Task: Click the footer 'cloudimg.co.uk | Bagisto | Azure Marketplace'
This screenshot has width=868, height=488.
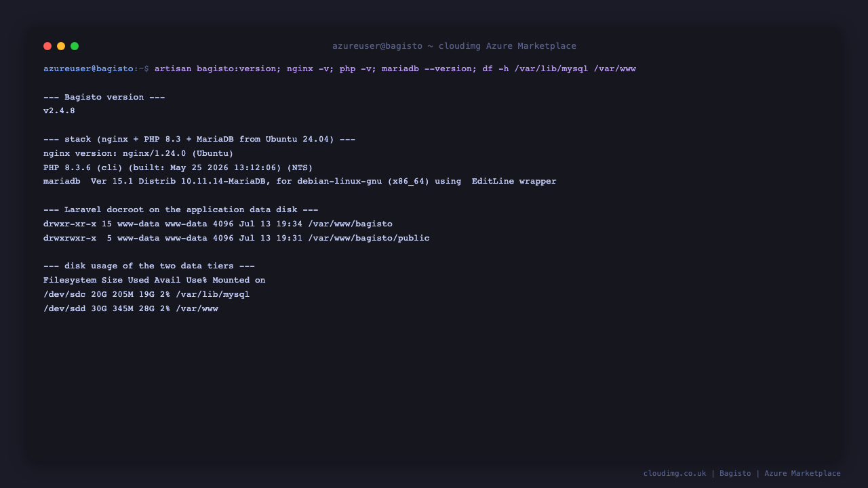Action: pyautogui.click(x=742, y=473)
